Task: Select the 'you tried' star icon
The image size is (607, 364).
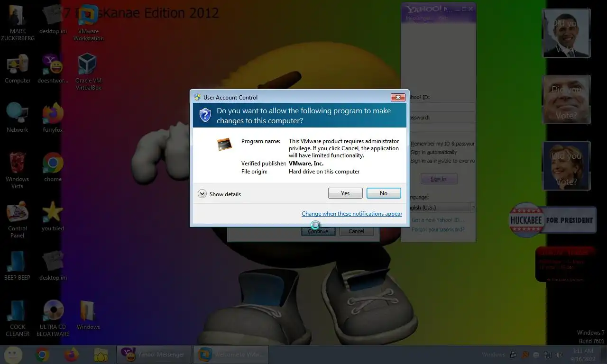Action: click(53, 216)
